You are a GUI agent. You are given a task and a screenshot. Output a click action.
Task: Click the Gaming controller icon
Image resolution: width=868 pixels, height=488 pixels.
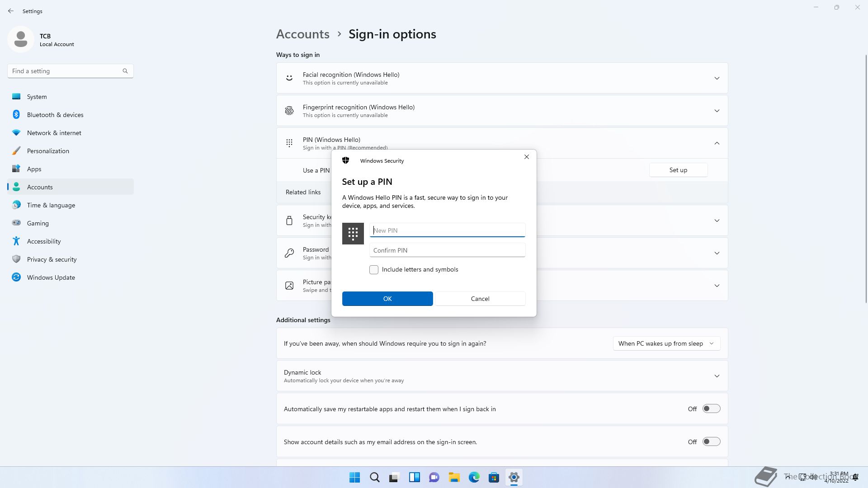(16, 223)
